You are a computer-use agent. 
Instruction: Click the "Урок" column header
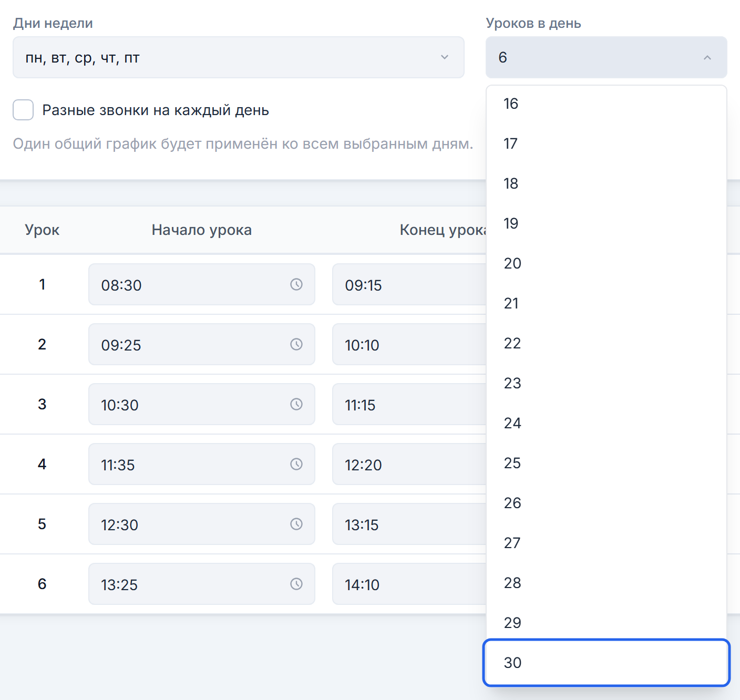(42, 230)
